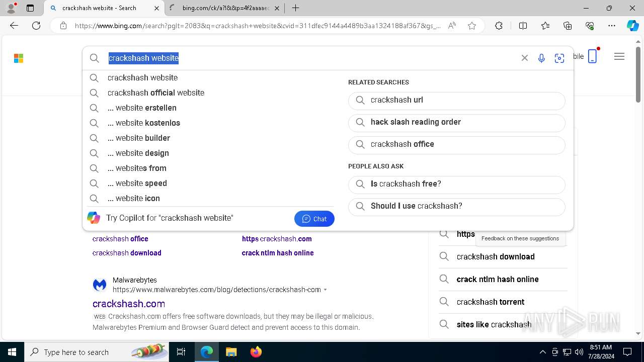Viewport: 644px width, 362px height.
Task: Click related search hack slash reading order
Action: point(456,122)
